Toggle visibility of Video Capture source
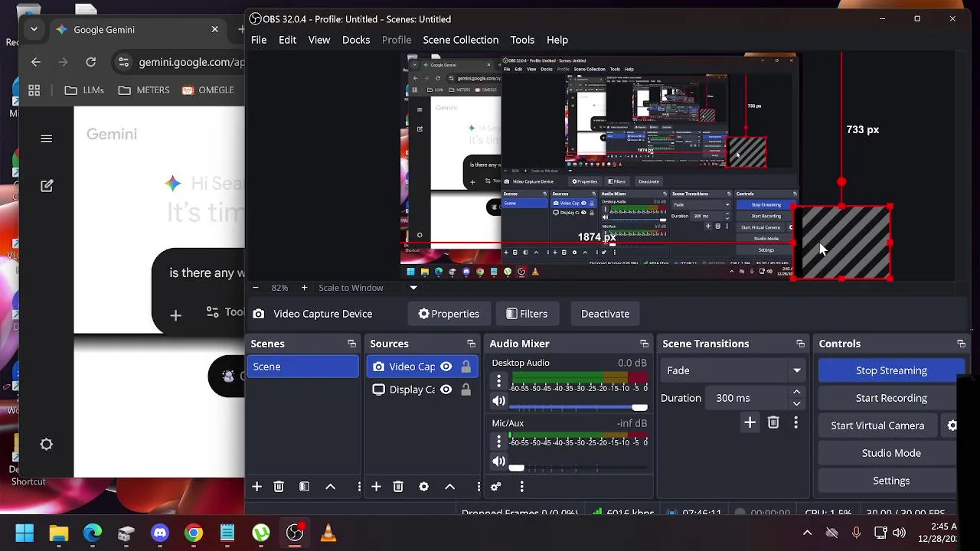The width and height of the screenshot is (980, 551). pyautogui.click(x=446, y=367)
